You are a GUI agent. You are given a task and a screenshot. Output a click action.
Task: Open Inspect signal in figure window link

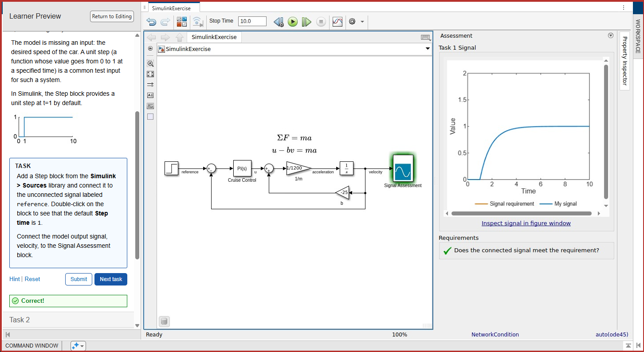pos(526,223)
